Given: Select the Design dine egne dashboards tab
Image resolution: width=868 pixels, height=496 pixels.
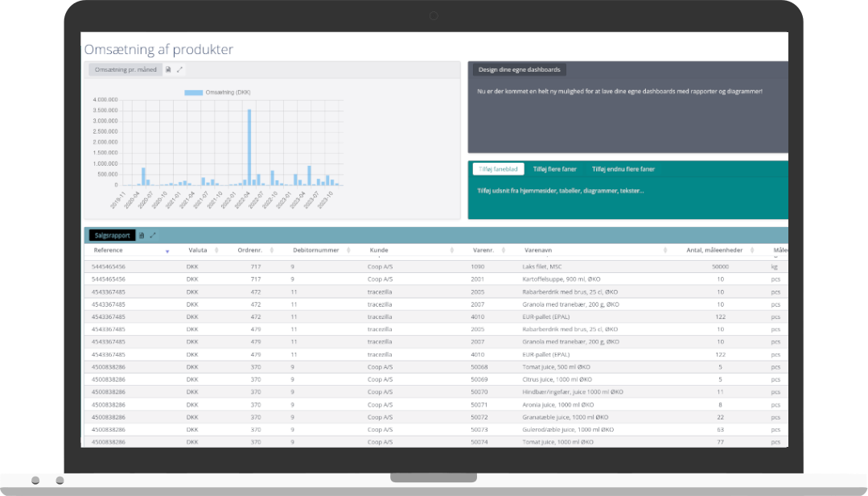Looking at the screenshot, I should (519, 70).
